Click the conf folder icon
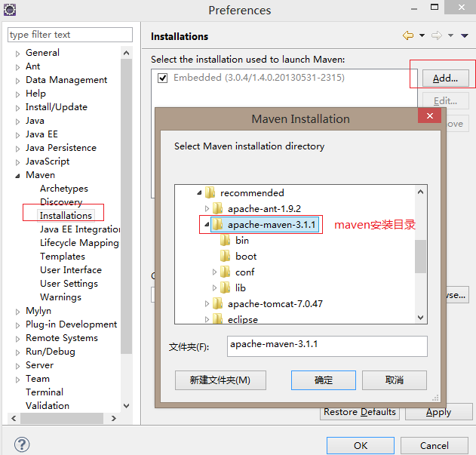The image size is (476, 455). (226, 272)
